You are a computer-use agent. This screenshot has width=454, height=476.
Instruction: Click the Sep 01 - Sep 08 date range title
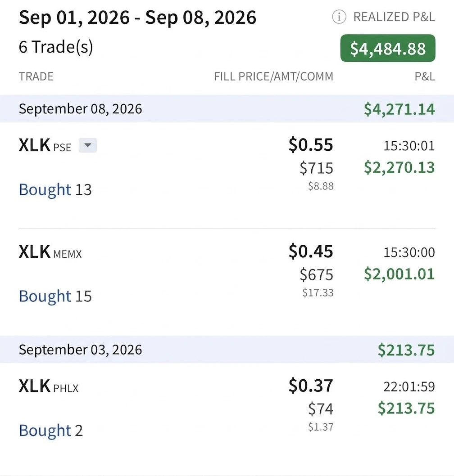click(137, 18)
